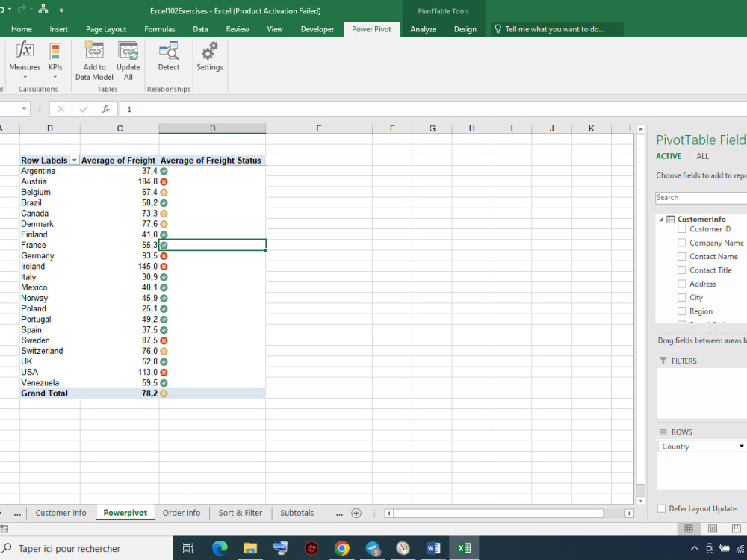Click the PivotTable fields Search box
The image size is (747, 560).
[701, 198]
